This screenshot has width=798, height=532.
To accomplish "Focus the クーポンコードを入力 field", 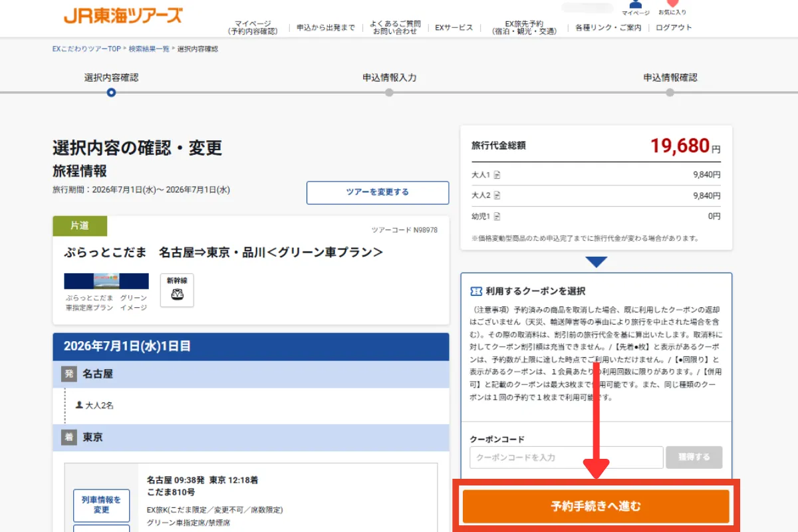I will click(x=567, y=458).
